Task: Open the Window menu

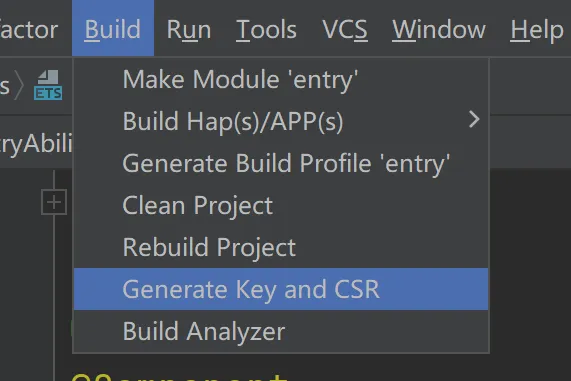Action: tap(439, 29)
